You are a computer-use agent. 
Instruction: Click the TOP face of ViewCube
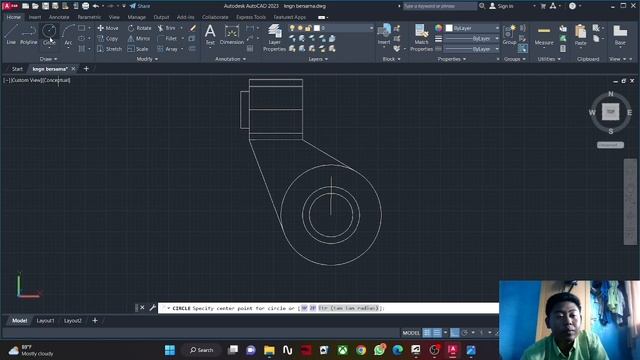click(611, 112)
